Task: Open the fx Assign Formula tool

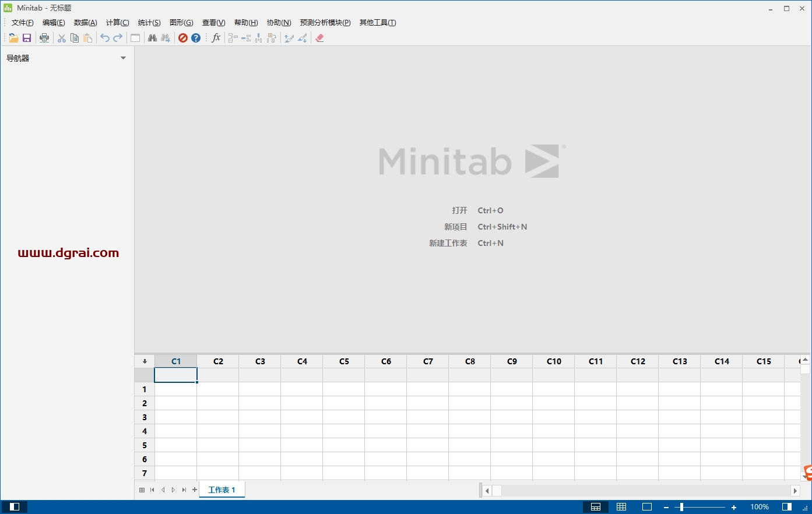Action: 216,38
